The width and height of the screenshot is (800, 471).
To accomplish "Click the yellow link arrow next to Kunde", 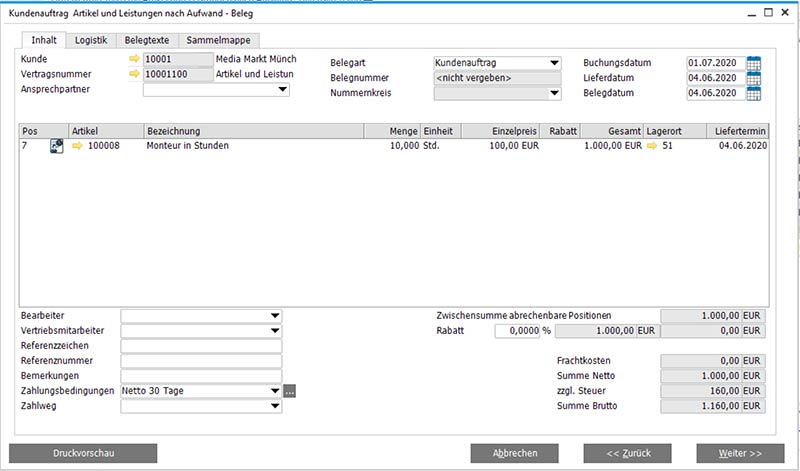I will pyautogui.click(x=134, y=59).
